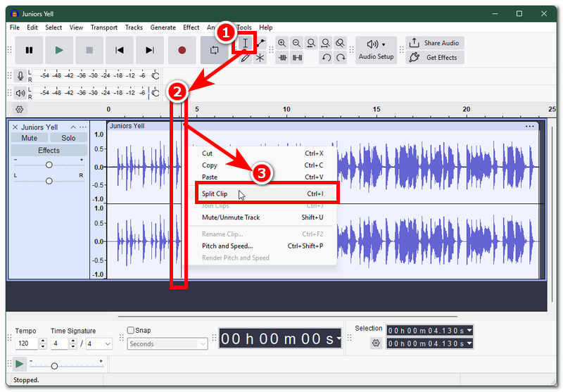The width and height of the screenshot is (563, 392).
Task: Click the Trim audio outside selection icon
Action: click(x=283, y=58)
